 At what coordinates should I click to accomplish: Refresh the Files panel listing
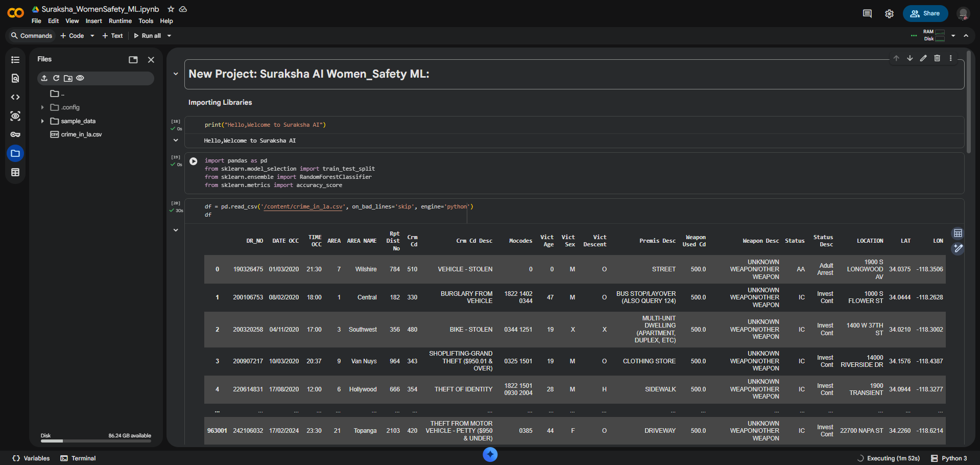tap(56, 78)
